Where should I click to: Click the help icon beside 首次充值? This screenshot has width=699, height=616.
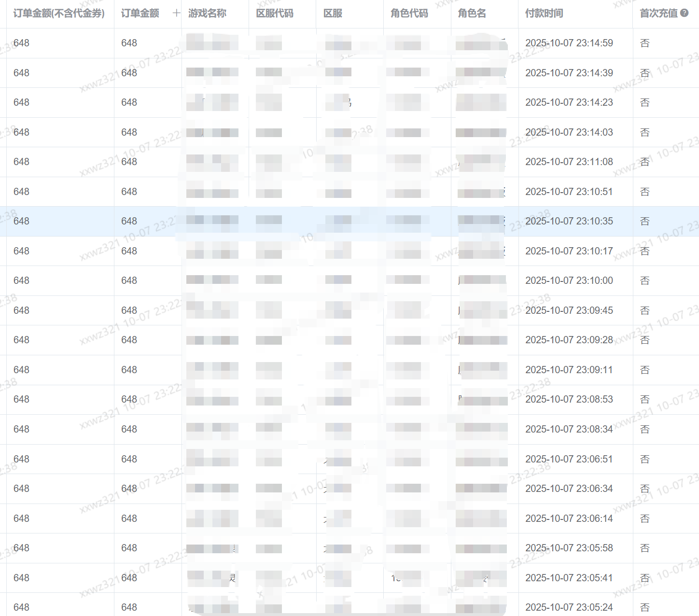point(684,13)
